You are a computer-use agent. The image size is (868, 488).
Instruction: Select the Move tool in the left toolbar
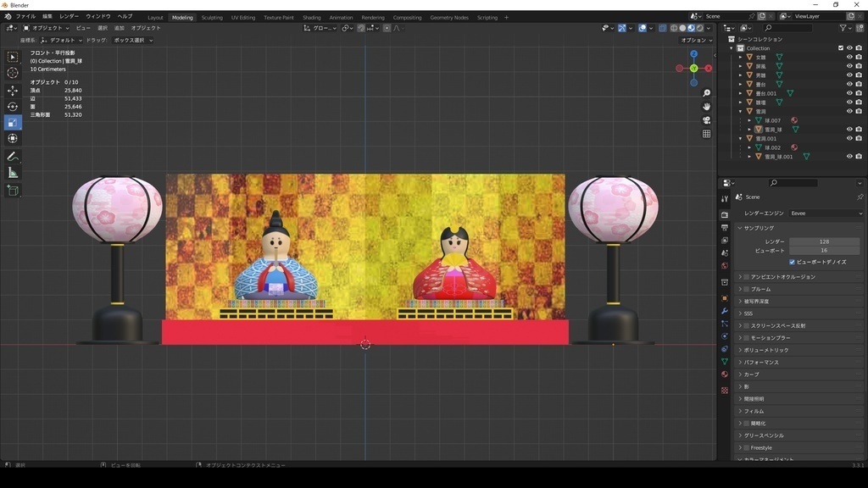click(x=12, y=89)
